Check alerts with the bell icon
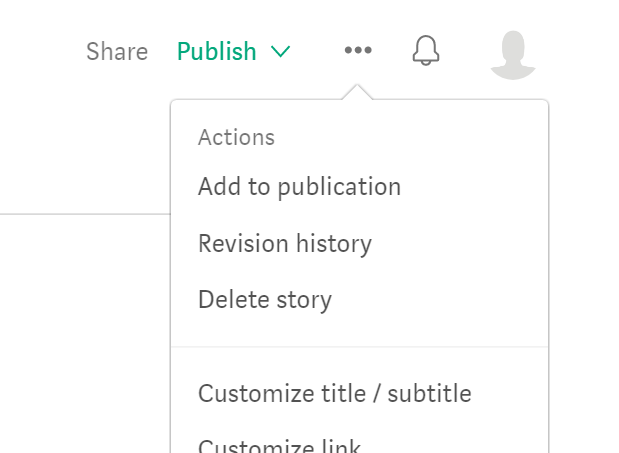The width and height of the screenshot is (619, 453). [x=426, y=50]
